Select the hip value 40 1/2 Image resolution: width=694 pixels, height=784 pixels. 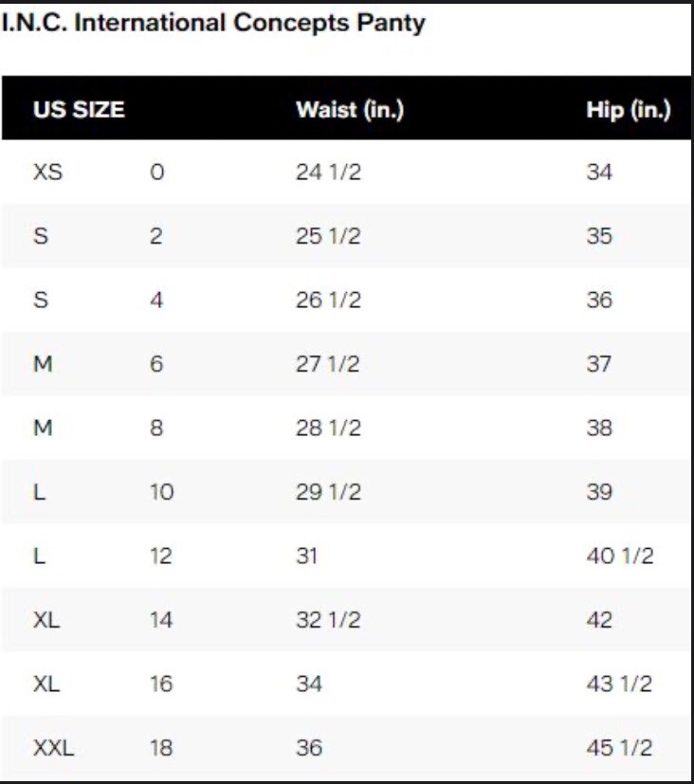pos(620,556)
